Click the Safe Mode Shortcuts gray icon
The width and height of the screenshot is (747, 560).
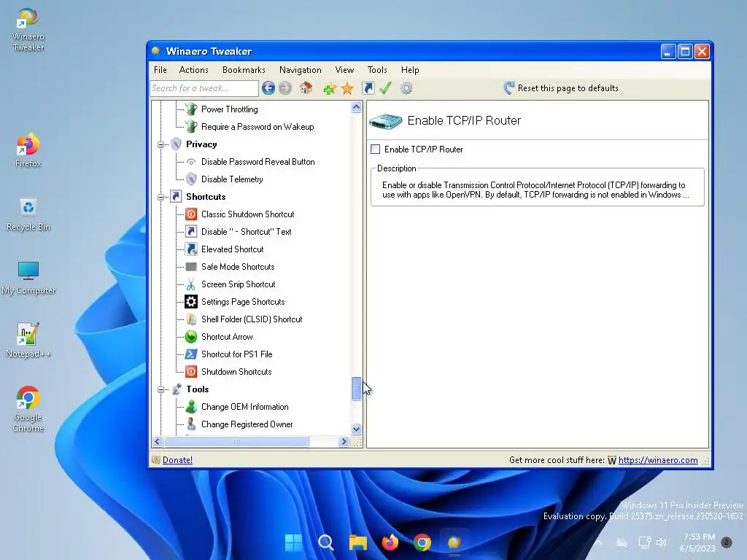(191, 267)
